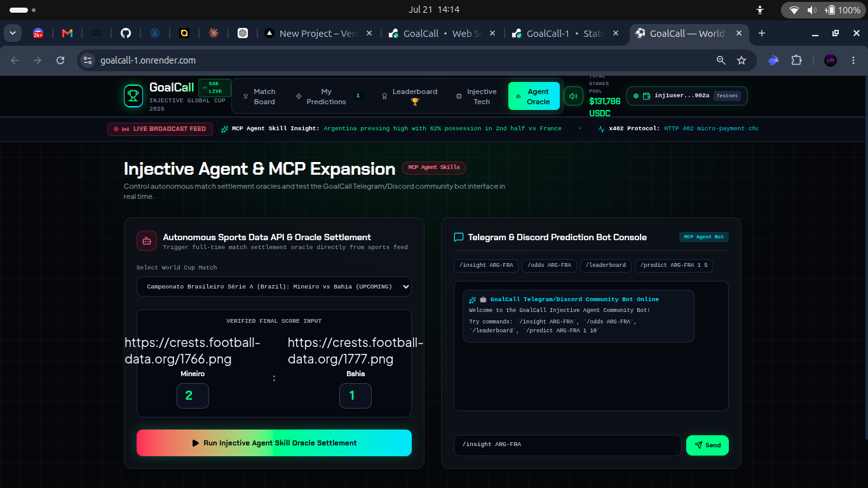The image size is (868, 488).
Task: Bookmark this page with the star icon
Action: click(x=742, y=60)
